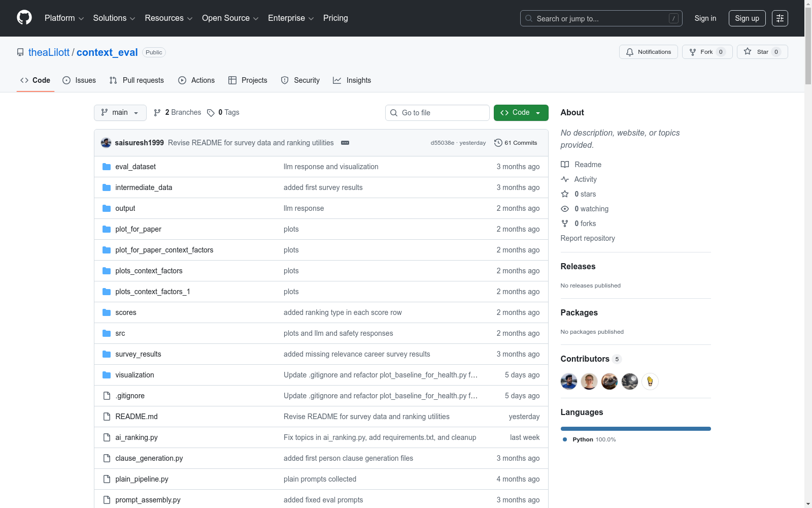Switch to the Projects tab
Viewport: 812px width, 508px height.
coord(248,80)
